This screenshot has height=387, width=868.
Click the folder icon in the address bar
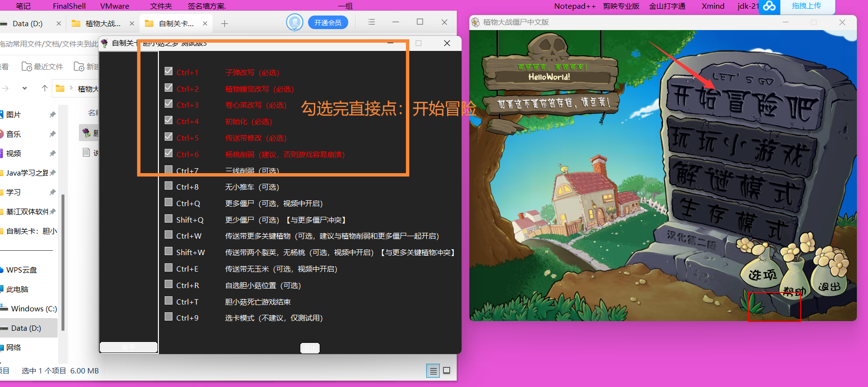point(60,88)
